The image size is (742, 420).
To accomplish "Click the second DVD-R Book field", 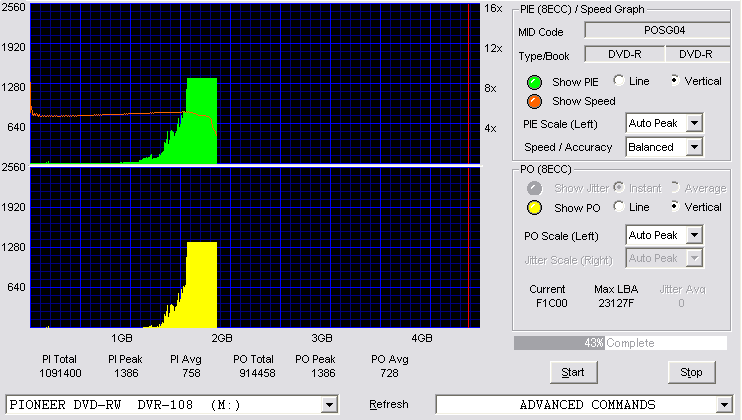I will click(698, 54).
